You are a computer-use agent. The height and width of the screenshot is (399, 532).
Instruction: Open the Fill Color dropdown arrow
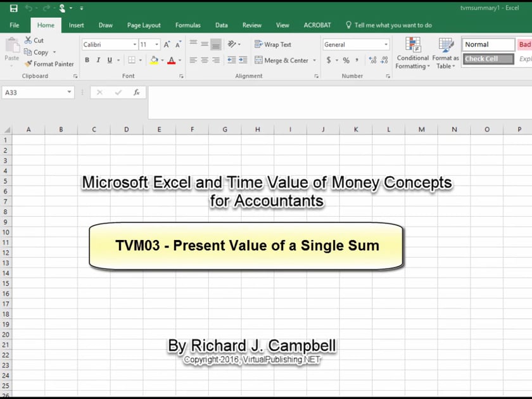tap(162, 60)
